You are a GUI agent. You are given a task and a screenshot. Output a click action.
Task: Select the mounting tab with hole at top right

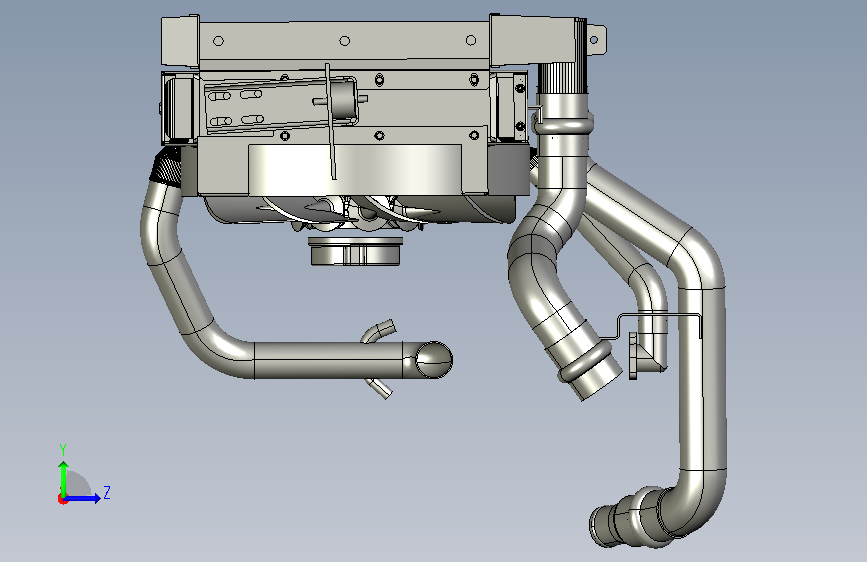[x=595, y=40]
